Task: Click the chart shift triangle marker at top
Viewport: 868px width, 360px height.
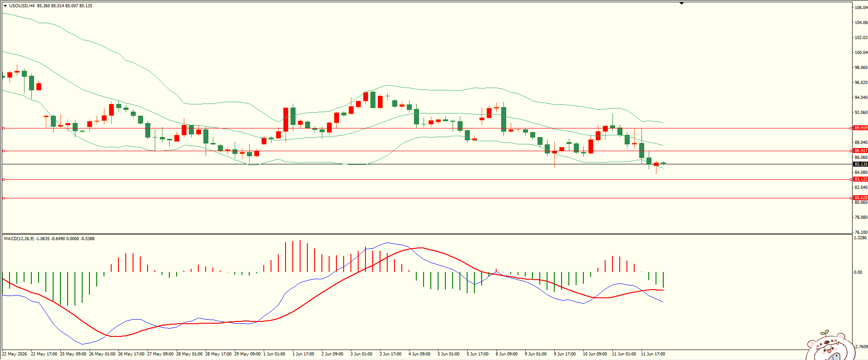Action: [681, 3]
